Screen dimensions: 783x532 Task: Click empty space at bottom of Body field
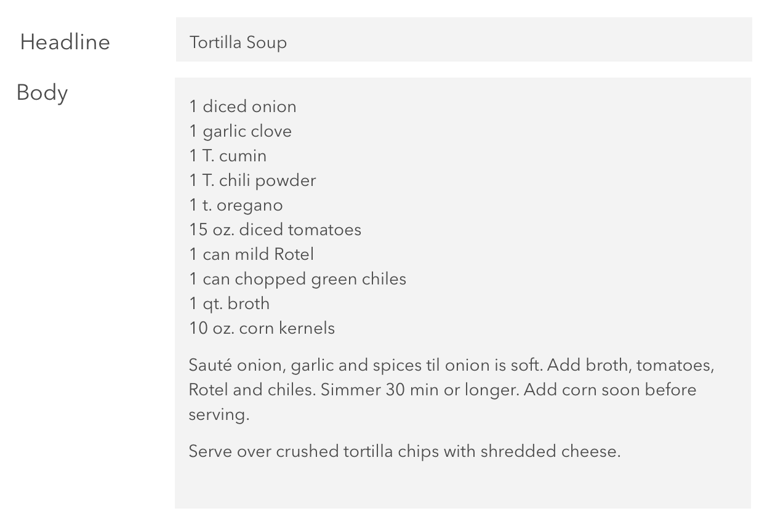coord(463,486)
